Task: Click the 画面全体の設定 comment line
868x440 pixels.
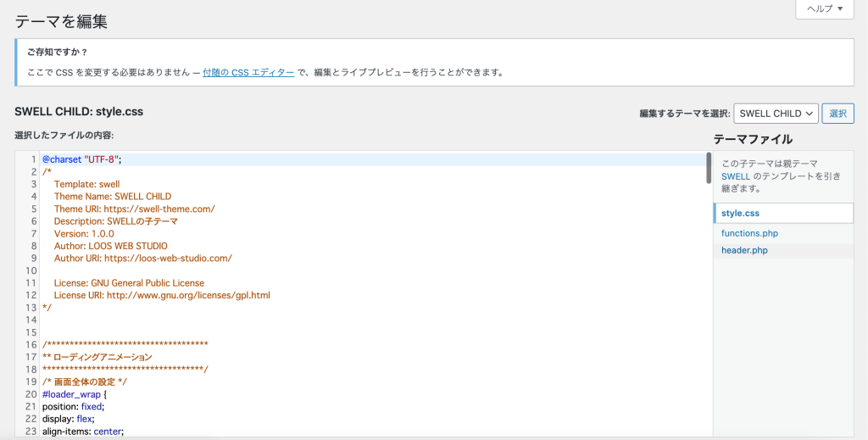Action: point(85,382)
